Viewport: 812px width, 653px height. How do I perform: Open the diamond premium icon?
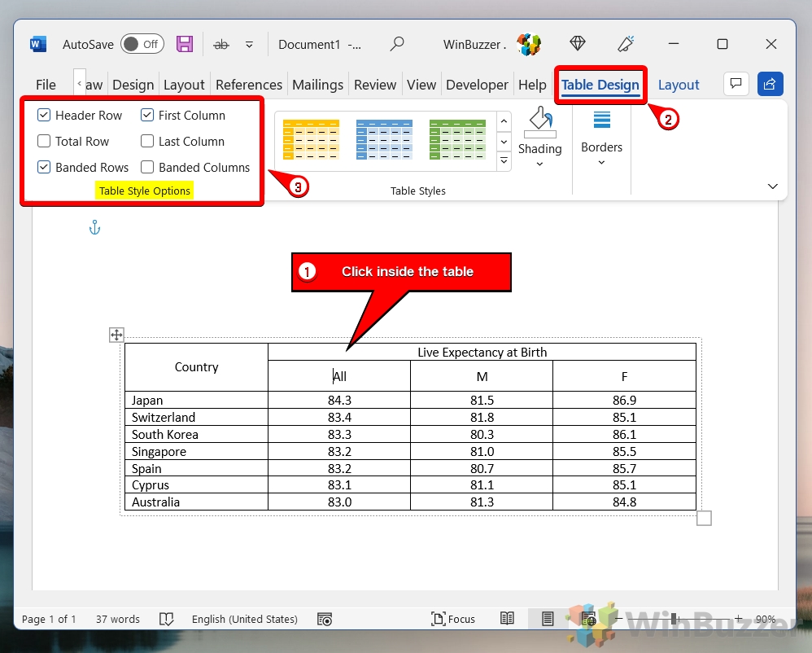click(578, 43)
